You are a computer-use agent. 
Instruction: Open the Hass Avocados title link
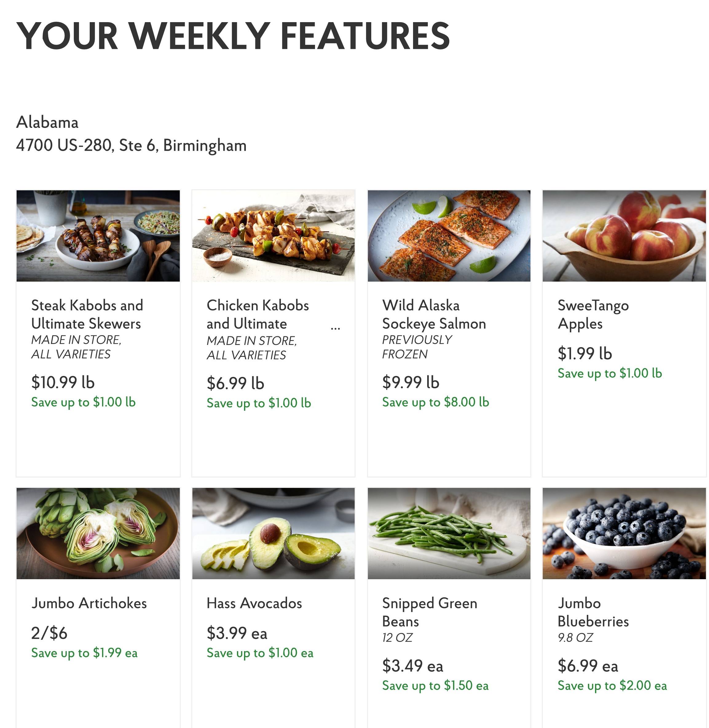tap(254, 603)
